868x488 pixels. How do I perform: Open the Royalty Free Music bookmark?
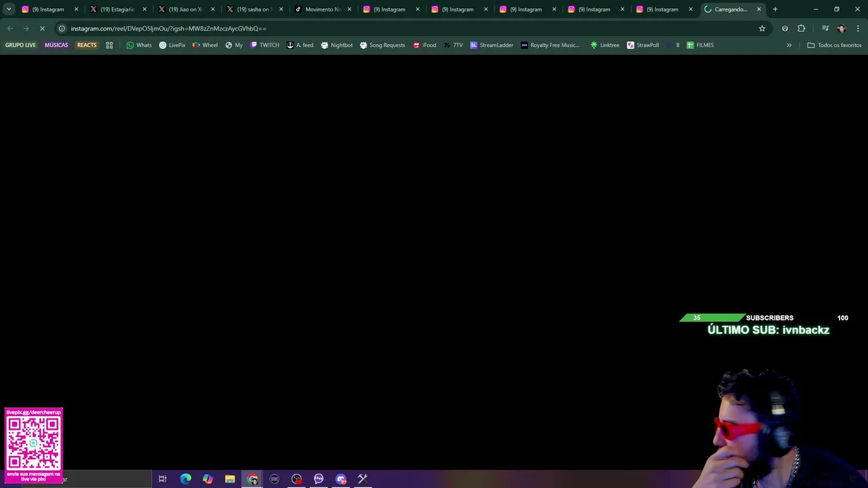pos(550,45)
